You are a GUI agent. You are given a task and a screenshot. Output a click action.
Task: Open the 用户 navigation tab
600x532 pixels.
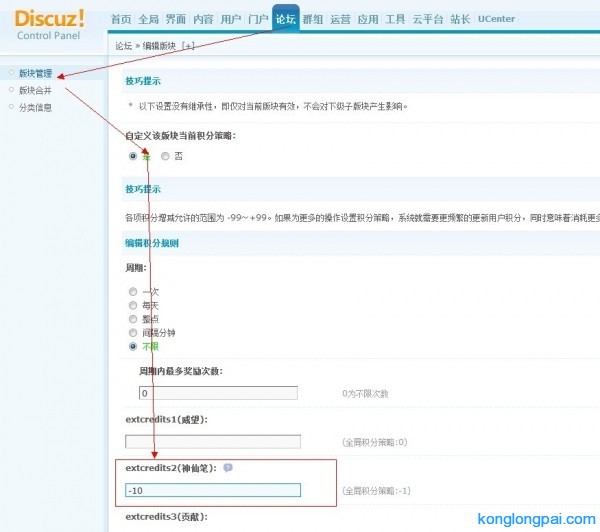click(230, 19)
